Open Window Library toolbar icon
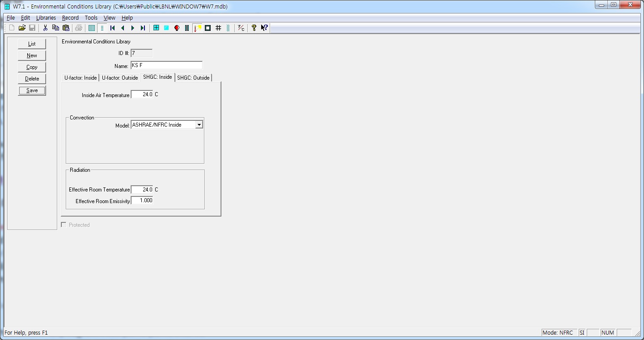 pos(156,28)
